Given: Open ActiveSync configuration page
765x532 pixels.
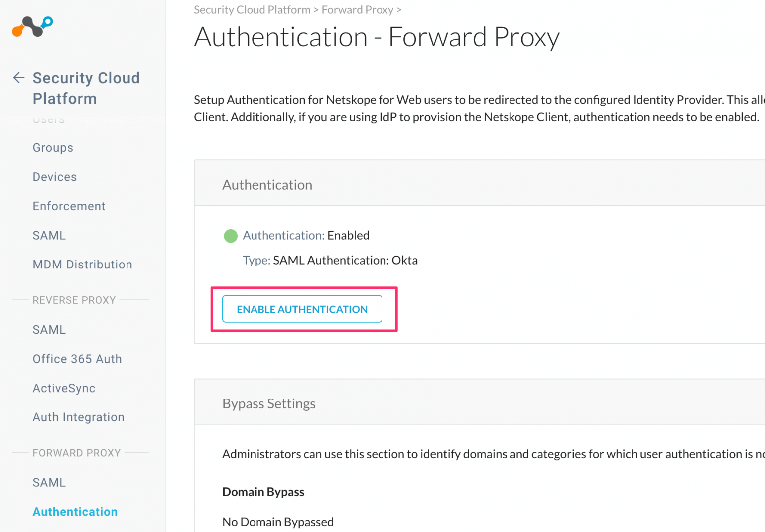Looking at the screenshot, I should [x=64, y=388].
